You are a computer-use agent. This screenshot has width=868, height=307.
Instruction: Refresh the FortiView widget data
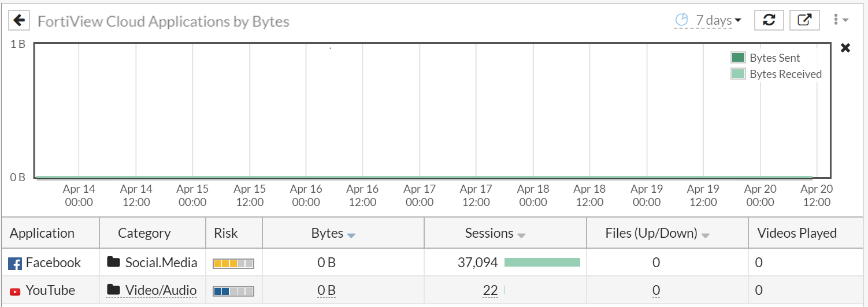click(769, 20)
